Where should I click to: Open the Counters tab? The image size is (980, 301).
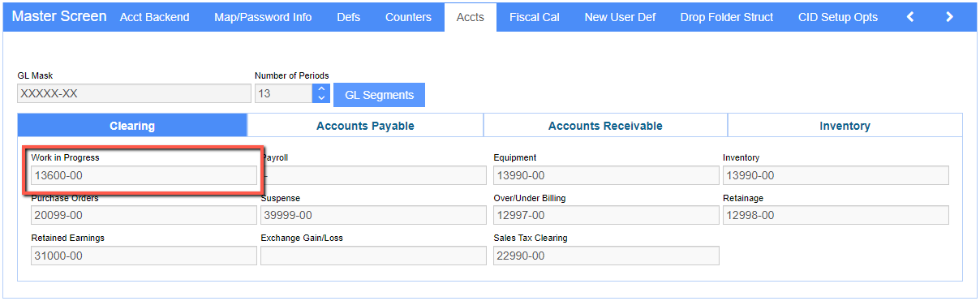coord(408,17)
